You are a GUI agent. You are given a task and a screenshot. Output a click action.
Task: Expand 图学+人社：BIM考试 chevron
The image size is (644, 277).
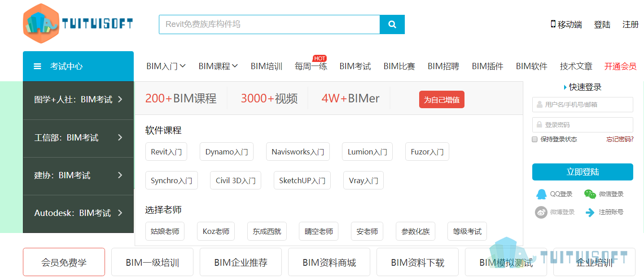click(120, 99)
